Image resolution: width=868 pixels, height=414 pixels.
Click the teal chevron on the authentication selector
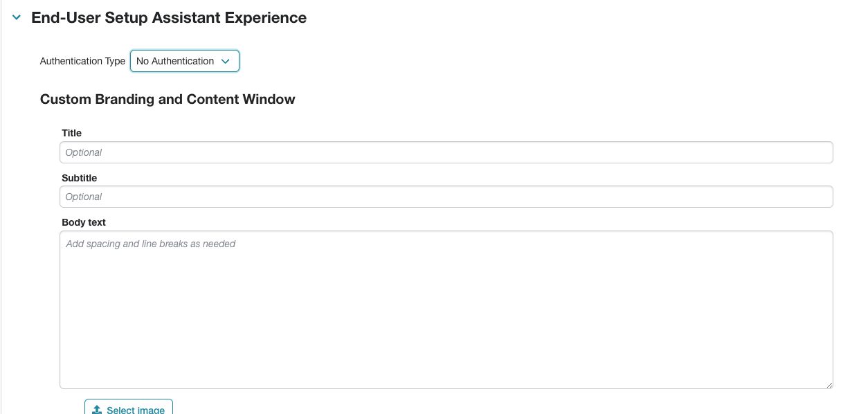226,61
